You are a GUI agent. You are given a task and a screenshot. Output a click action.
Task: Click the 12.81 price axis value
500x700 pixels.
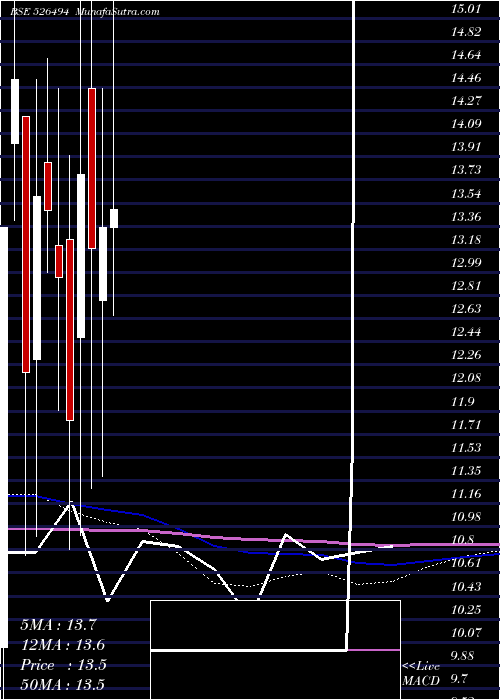coord(466,285)
